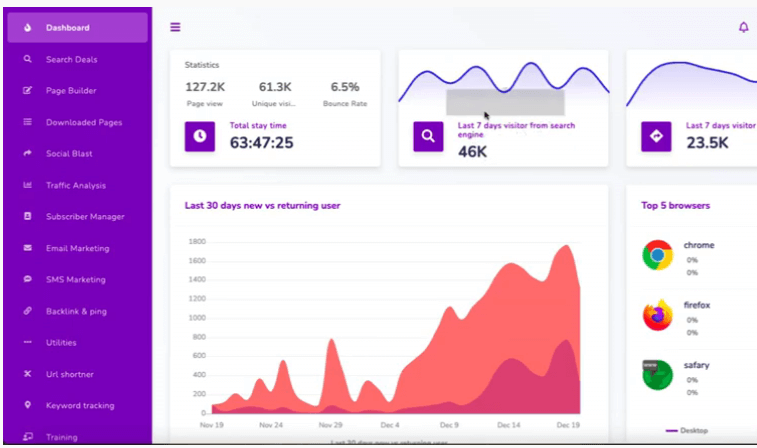Click the Social Blast share icon
Viewport: 757px width, 448px height.
[x=28, y=154]
